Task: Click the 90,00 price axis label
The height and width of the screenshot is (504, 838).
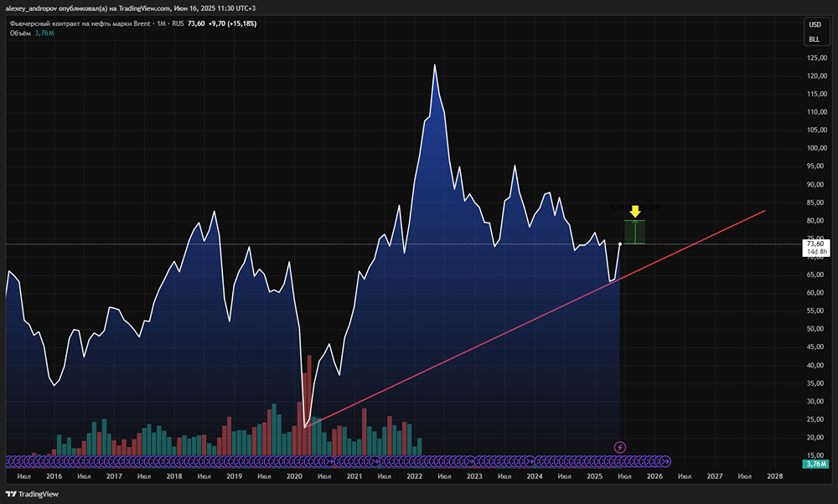Action: [x=816, y=184]
